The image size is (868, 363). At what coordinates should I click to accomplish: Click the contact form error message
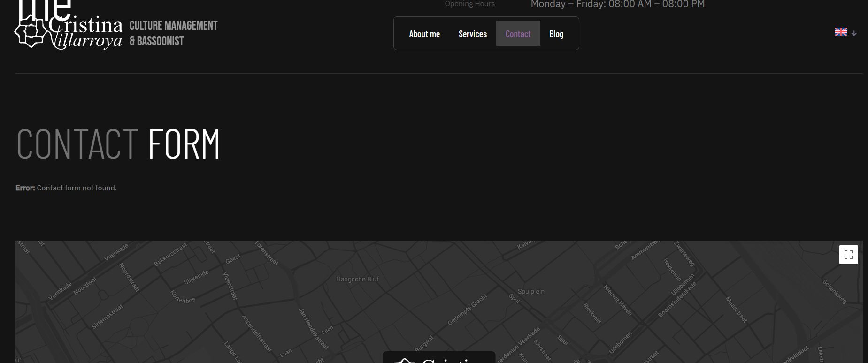pos(66,188)
